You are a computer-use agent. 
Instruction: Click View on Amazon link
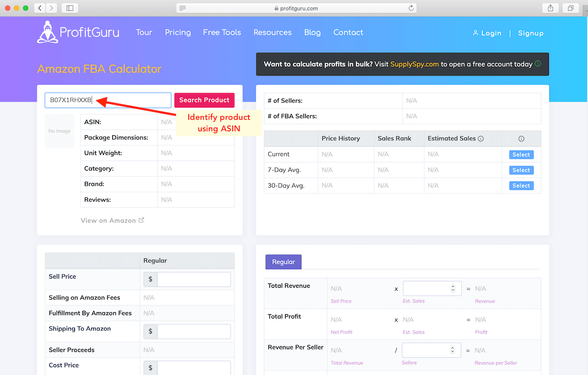[108, 221]
